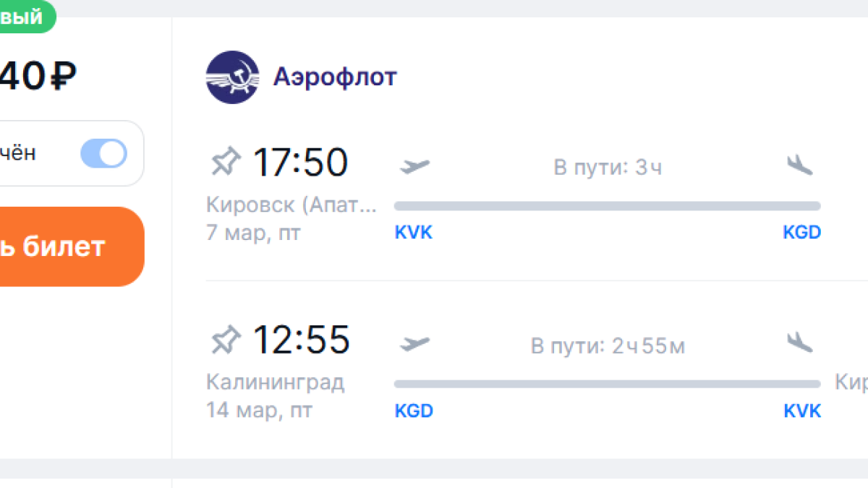Click takeoff plane icon above KVK departure
This screenshot has width=868, height=488.
(414, 166)
